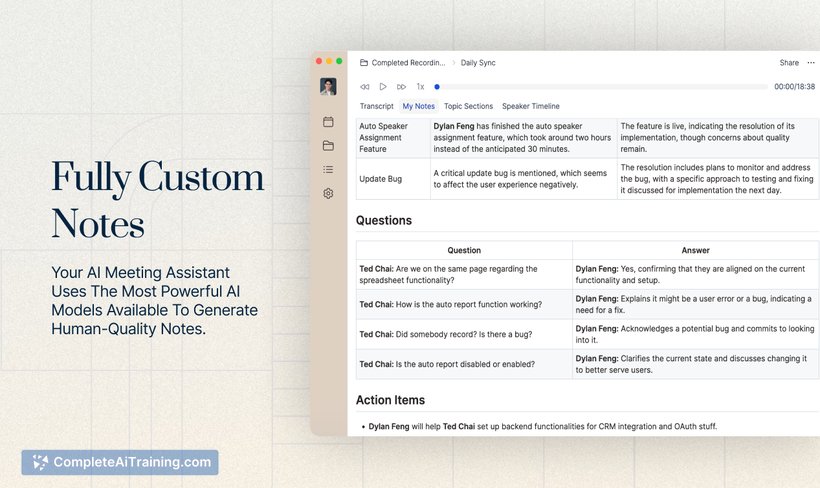The image size is (820, 488).
Task: Click the Questions section heading
Action: (x=384, y=221)
